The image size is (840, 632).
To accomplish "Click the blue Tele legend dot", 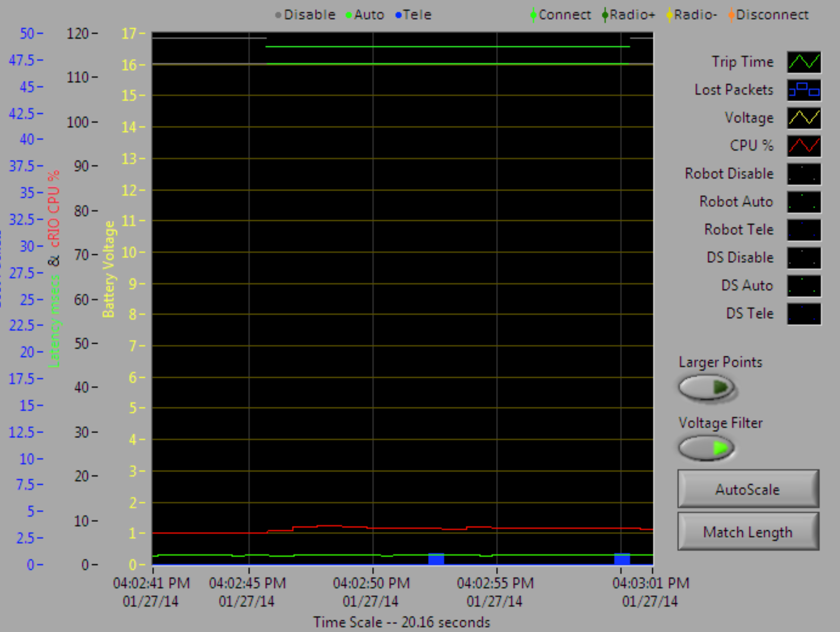I will tap(398, 15).
